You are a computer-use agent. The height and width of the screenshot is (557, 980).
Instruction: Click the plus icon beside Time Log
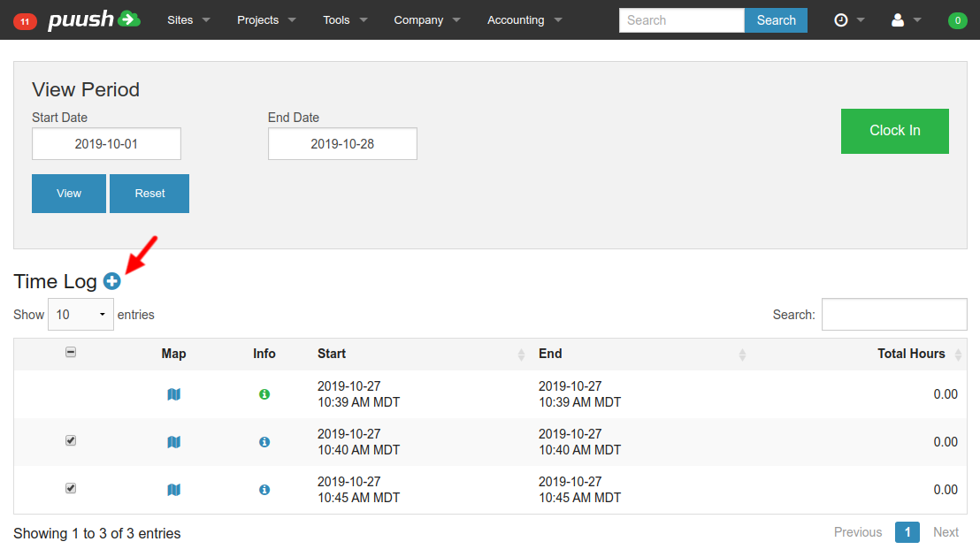pos(111,281)
